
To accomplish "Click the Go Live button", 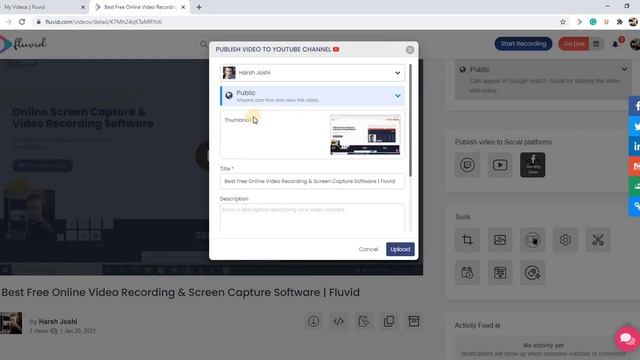I will [x=573, y=44].
